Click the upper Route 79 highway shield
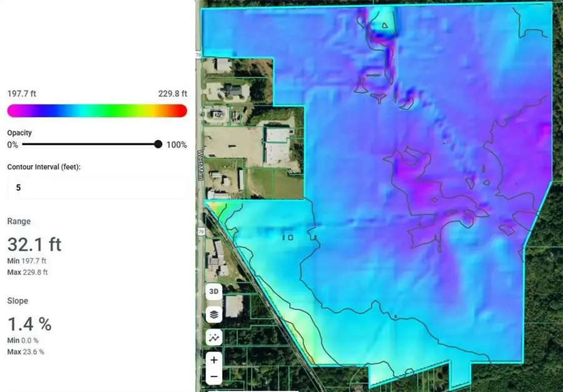 point(200,56)
